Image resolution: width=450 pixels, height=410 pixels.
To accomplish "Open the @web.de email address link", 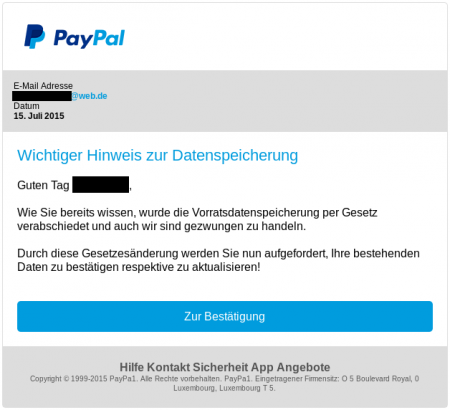I will click(x=89, y=96).
